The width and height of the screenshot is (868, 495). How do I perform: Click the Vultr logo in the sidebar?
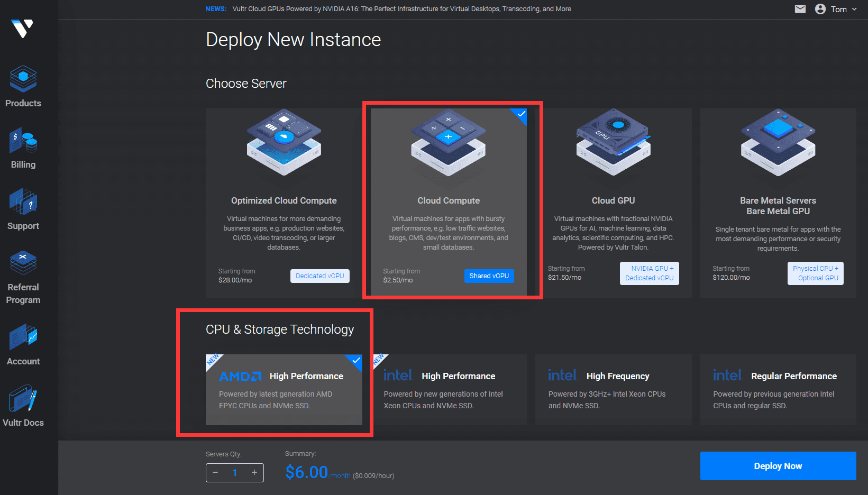[22, 28]
